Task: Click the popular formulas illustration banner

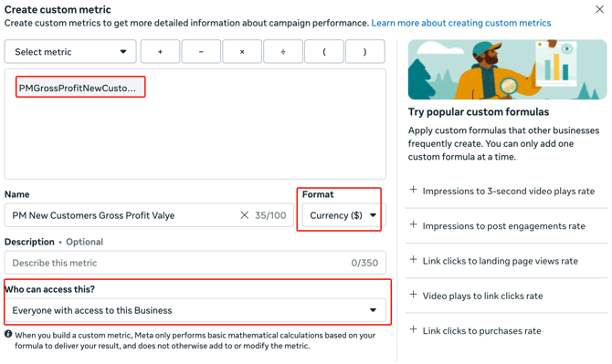Action: 507,69
